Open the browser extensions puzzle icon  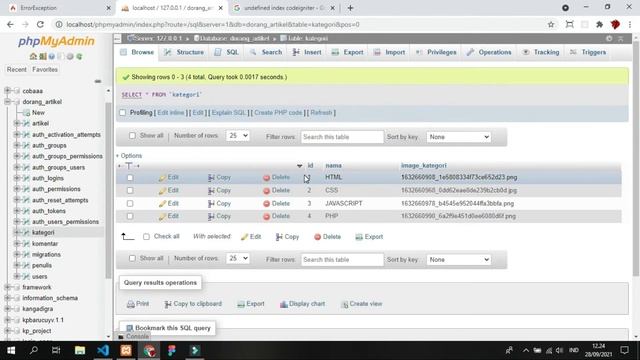tap(600, 24)
